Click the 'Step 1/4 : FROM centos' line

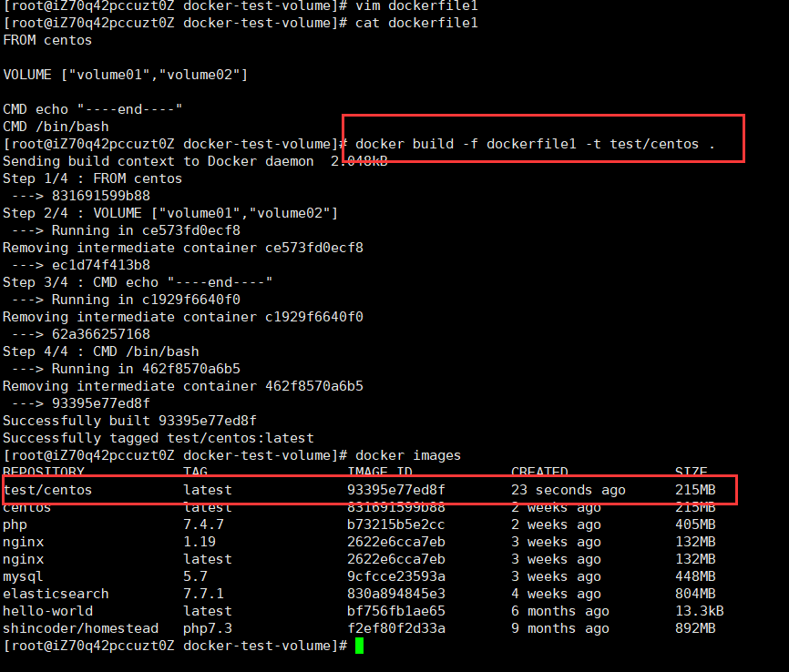click(92, 178)
